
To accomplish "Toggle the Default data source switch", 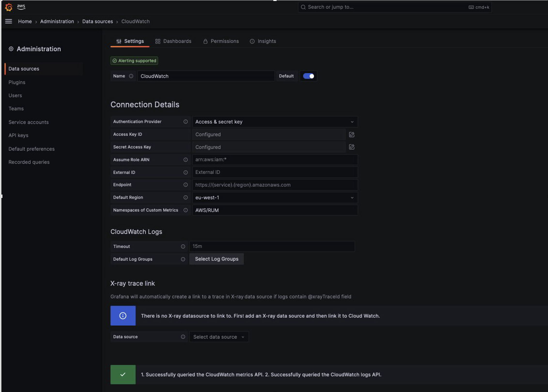I will [308, 76].
